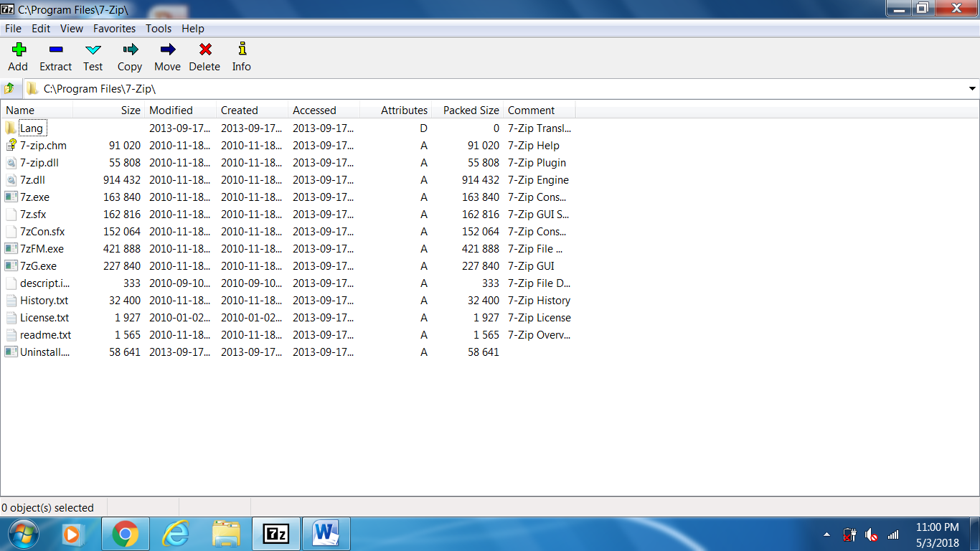Click the '7-Zip GUI' comment of 7zG.exe

pyautogui.click(x=531, y=266)
